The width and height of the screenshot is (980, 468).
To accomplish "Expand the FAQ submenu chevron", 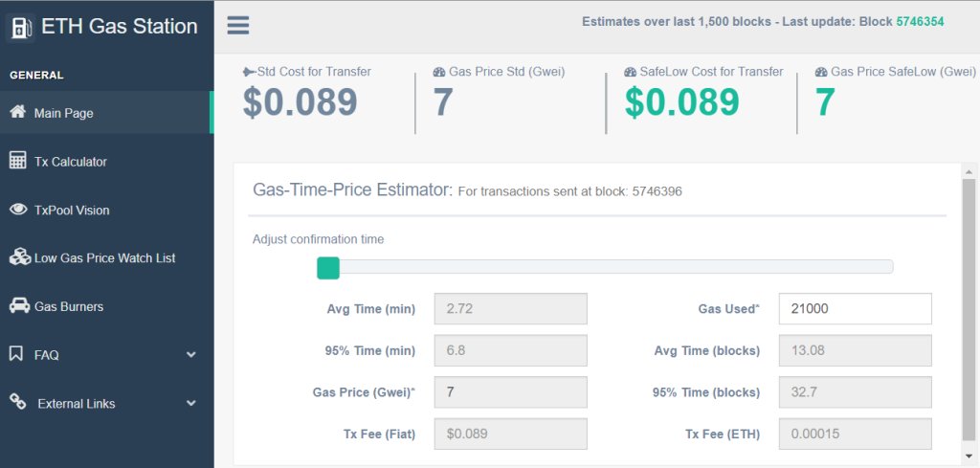I will click(191, 355).
